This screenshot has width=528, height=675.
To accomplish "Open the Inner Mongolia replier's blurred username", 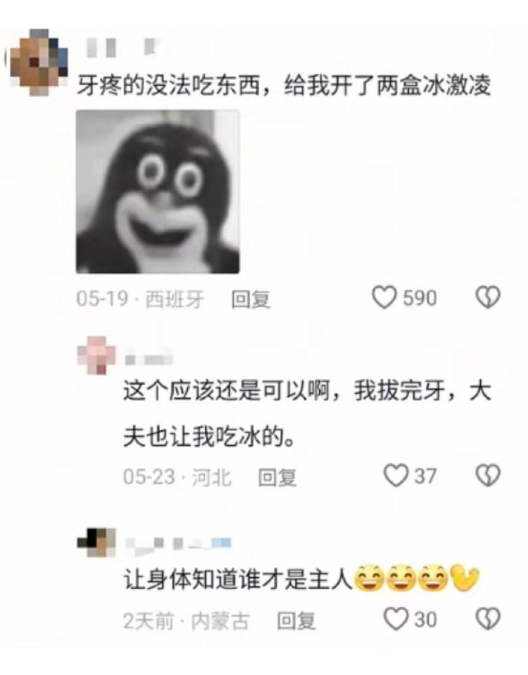I will pyautogui.click(x=178, y=544).
